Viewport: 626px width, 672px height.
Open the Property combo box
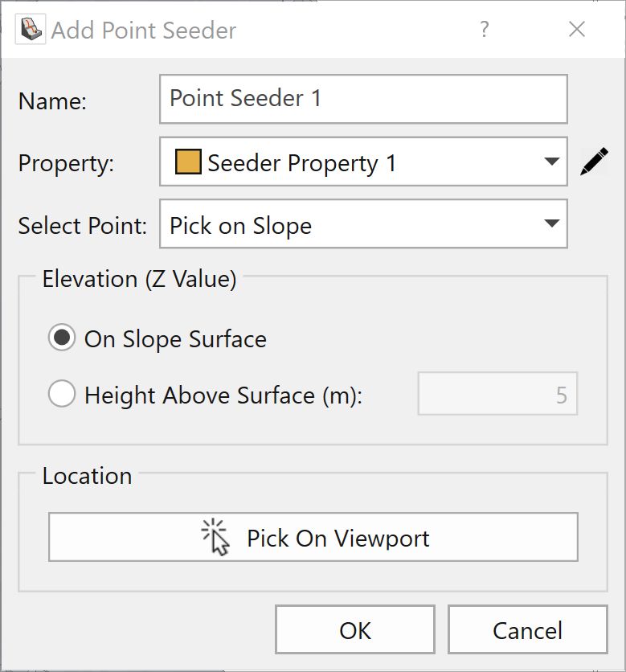(x=363, y=163)
